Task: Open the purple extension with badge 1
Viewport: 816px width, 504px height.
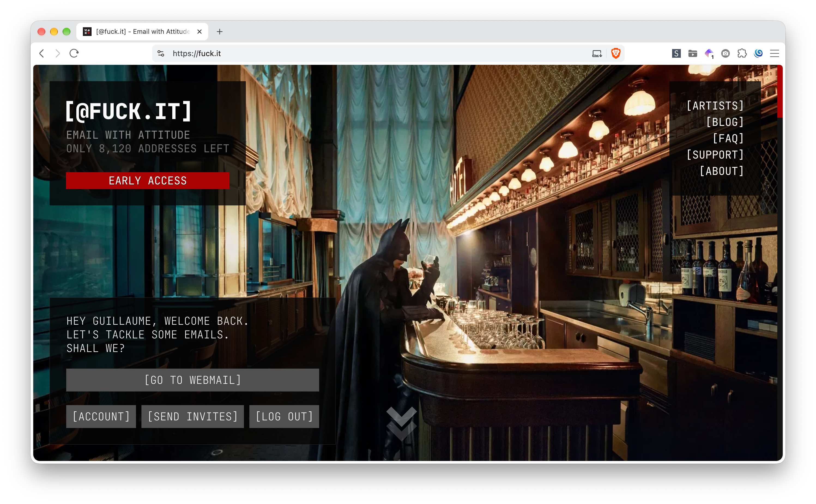Action: 709,53
